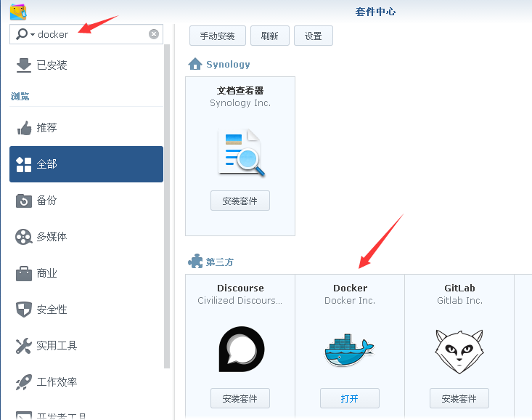Open the 实用工具 utilities category
The image size is (532, 420).
[86, 346]
